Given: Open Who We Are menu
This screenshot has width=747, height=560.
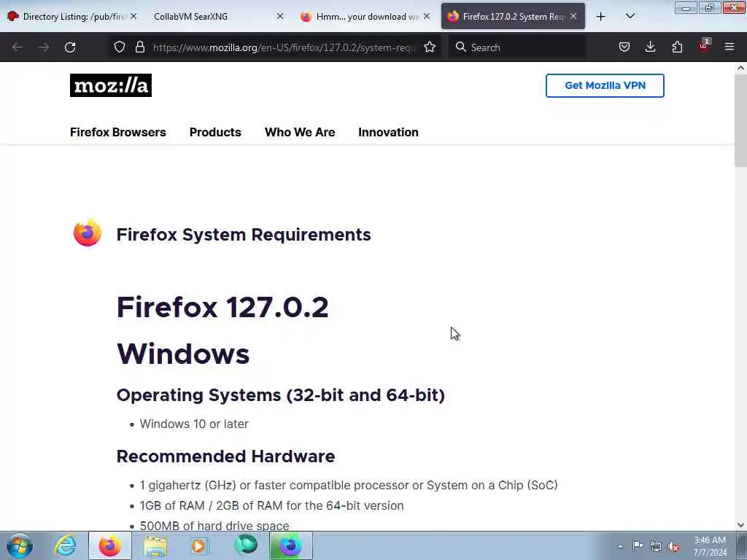Looking at the screenshot, I should pos(300,133).
